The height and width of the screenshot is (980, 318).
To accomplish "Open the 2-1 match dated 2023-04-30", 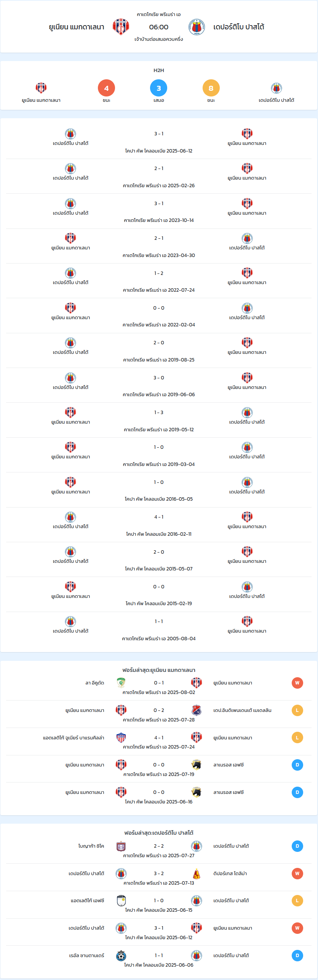I will click(159, 246).
